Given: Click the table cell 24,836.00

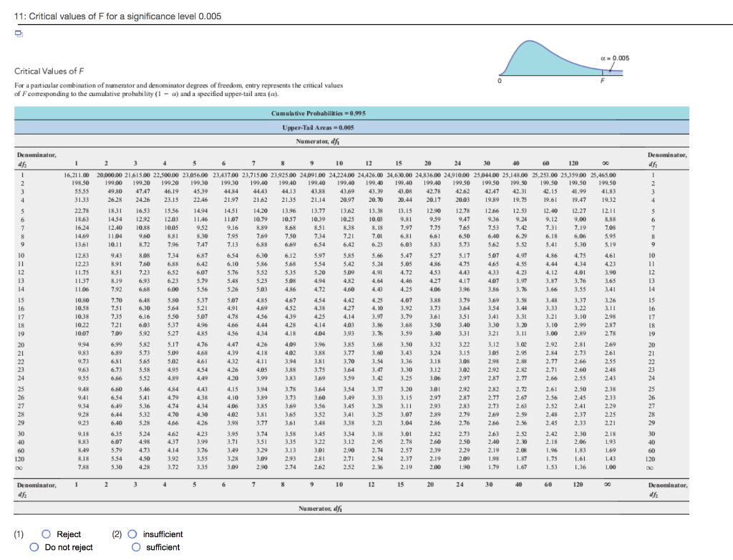Looking at the screenshot, I should [x=428, y=175].
